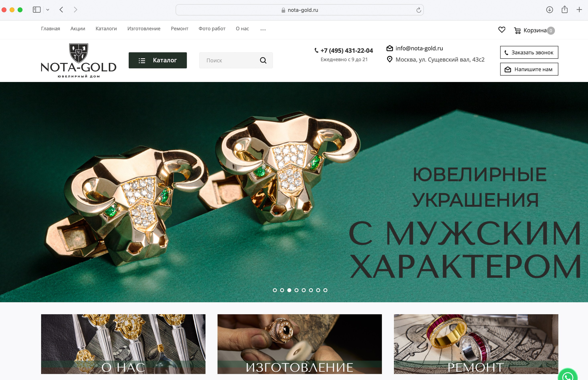Open the Изготовление menu item
The image size is (588, 380).
tap(144, 29)
